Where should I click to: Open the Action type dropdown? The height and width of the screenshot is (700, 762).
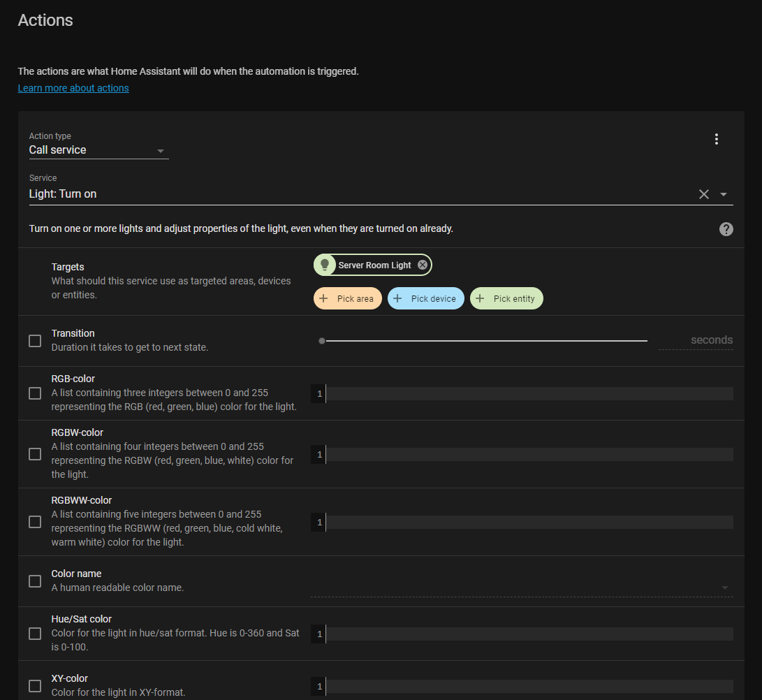(161, 150)
